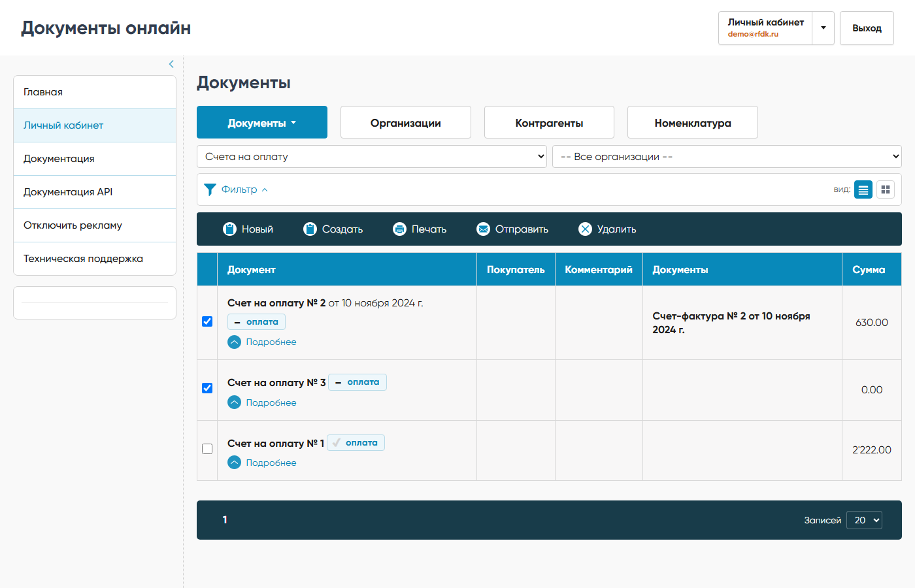
Task: Open the Номенклатура tab
Action: [693, 122]
